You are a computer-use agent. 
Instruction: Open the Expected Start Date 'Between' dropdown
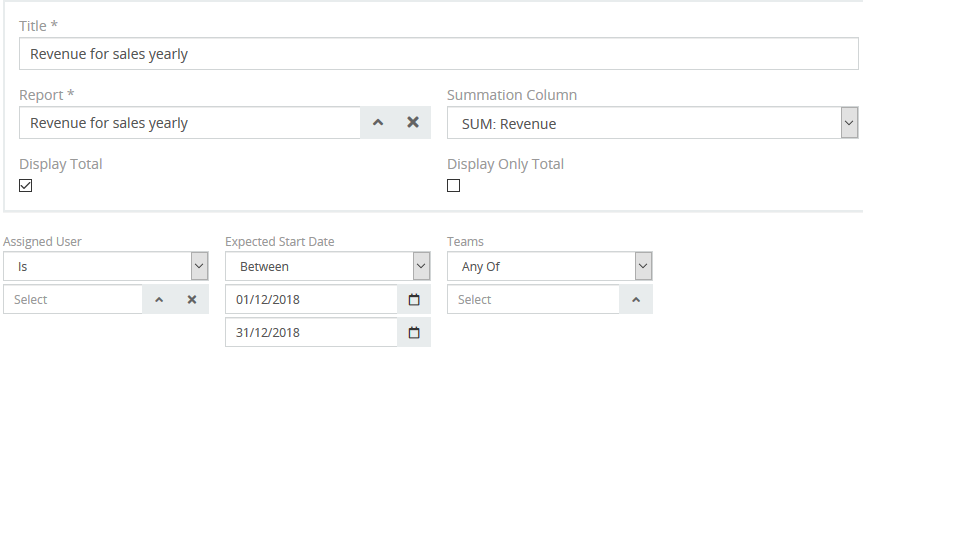click(327, 267)
